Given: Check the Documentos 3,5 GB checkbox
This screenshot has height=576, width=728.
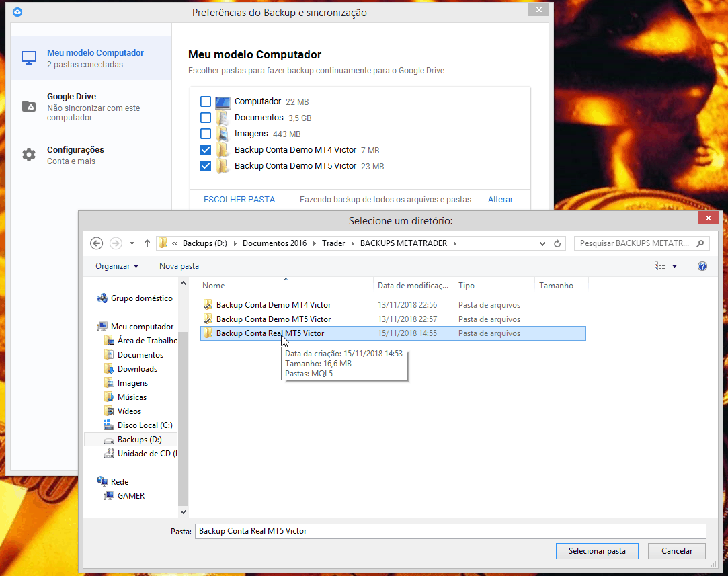Looking at the screenshot, I should [x=206, y=118].
